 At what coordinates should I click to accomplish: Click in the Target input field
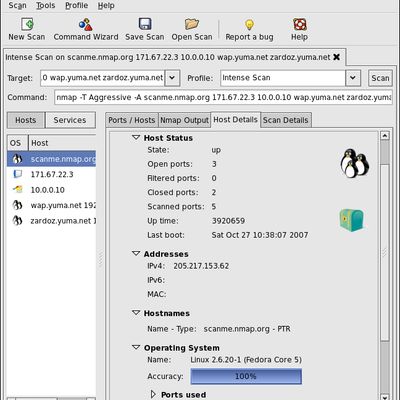point(103,78)
